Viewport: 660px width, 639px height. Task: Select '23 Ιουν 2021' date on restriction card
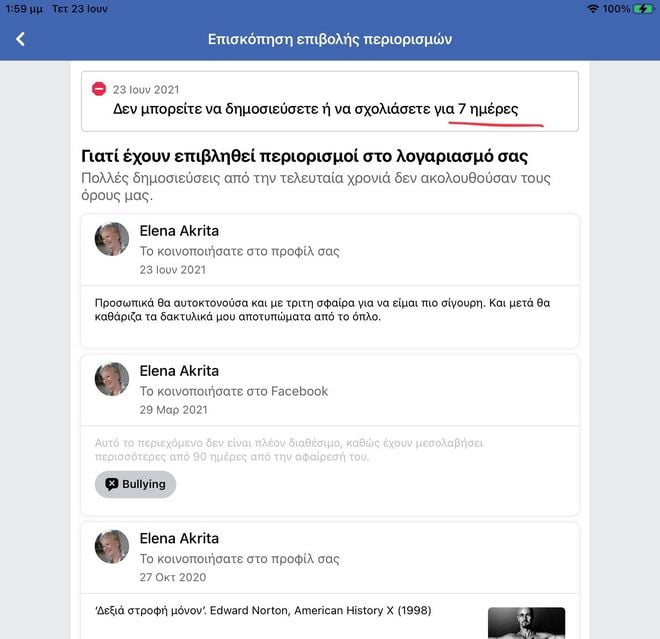pyautogui.click(x=146, y=90)
